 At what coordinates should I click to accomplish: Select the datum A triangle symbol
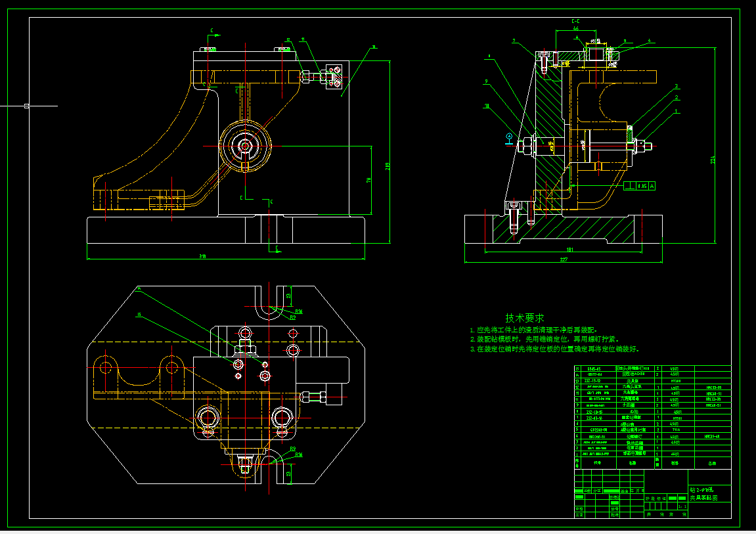click(508, 137)
